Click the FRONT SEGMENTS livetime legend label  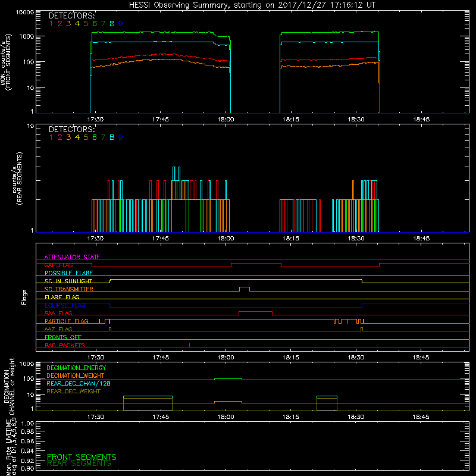coord(82,457)
